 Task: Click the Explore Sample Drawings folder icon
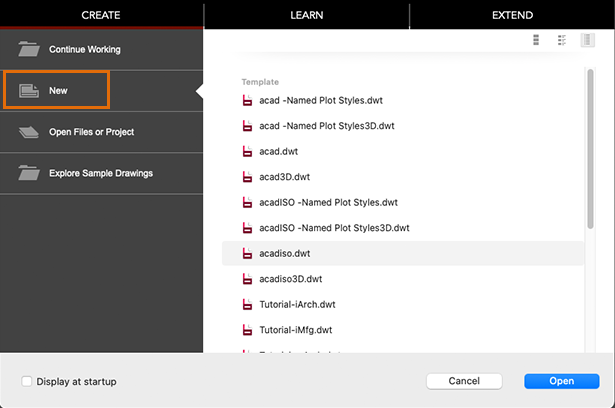coord(29,174)
